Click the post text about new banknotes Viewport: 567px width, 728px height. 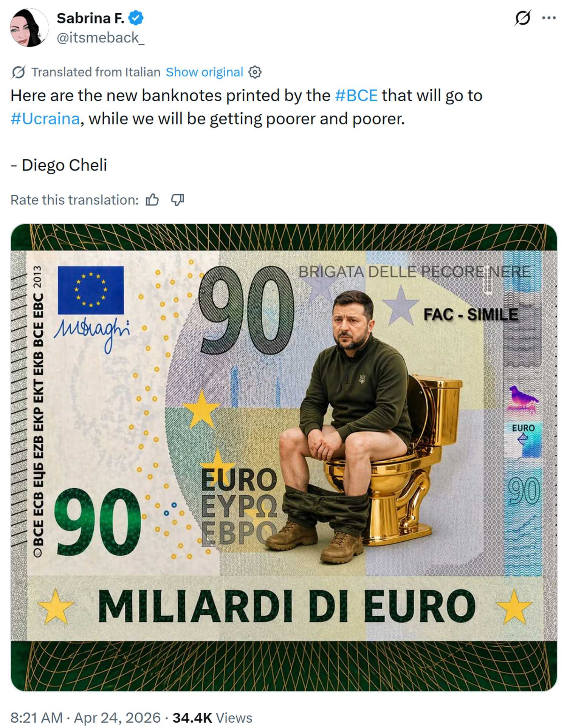coord(246,107)
